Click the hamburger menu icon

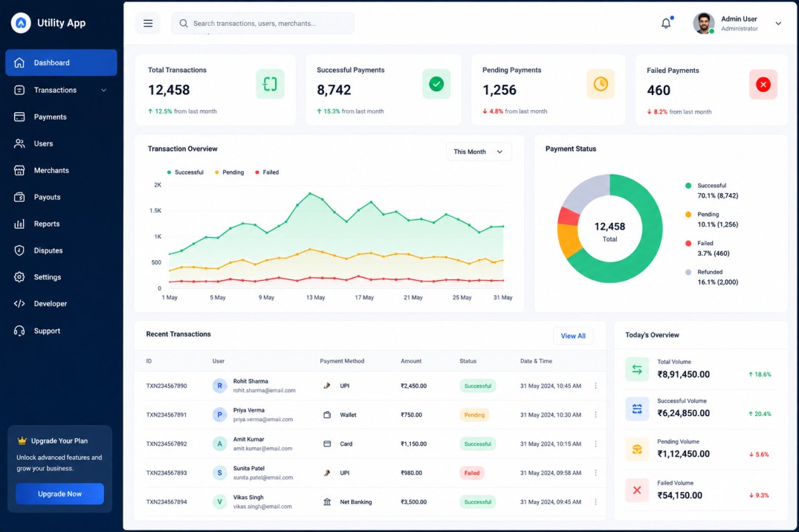point(148,24)
